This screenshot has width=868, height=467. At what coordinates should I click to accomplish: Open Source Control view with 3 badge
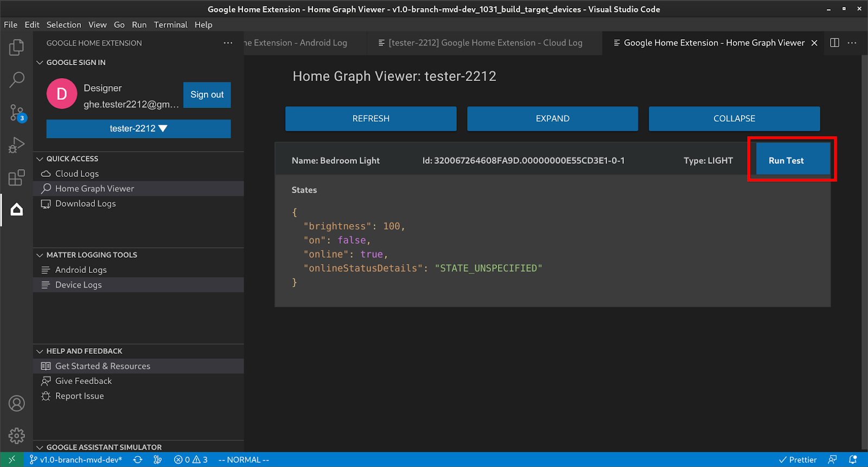coord(16,113)
